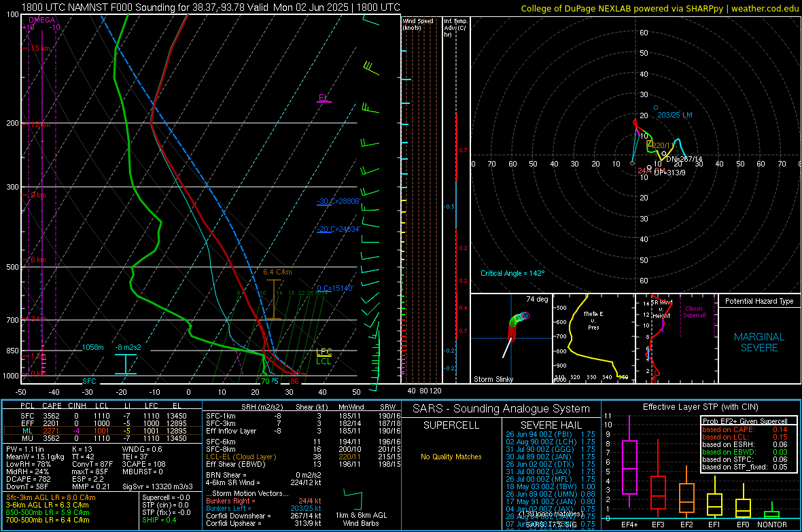This screenshot has height=532, width=802.
Task: Click the -20 C=24534' level label
Action: 338,229
